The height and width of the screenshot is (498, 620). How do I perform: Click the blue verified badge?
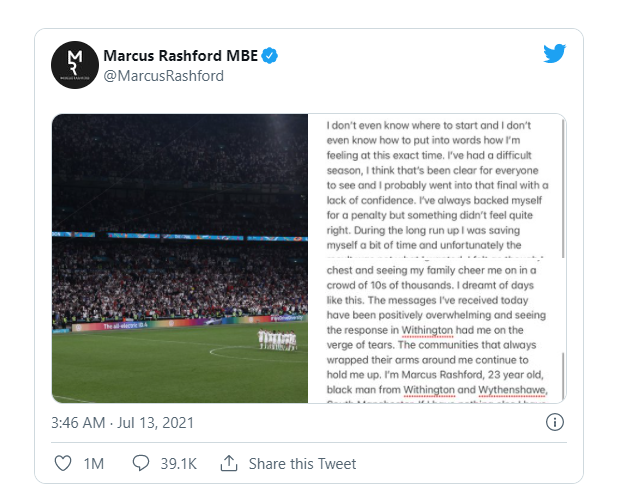click(270, 55)
